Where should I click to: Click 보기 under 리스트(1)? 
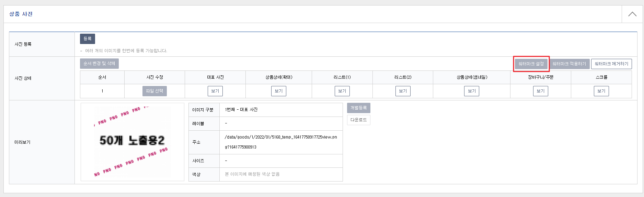click(342, 91)
